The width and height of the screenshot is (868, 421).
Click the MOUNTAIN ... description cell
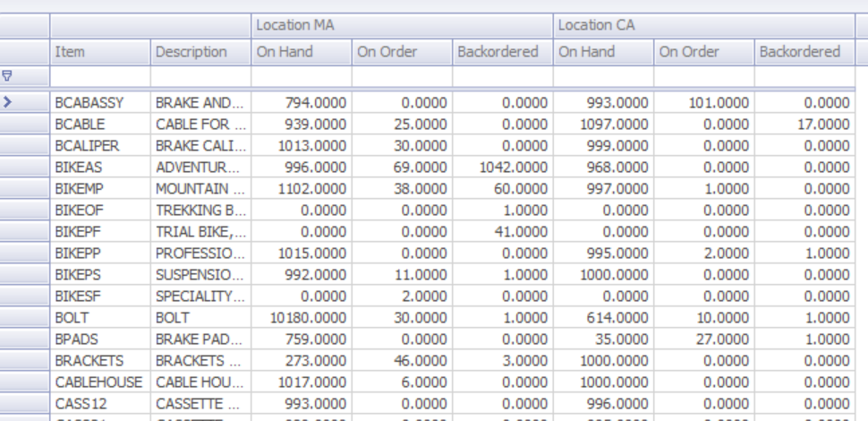(201, 189)
